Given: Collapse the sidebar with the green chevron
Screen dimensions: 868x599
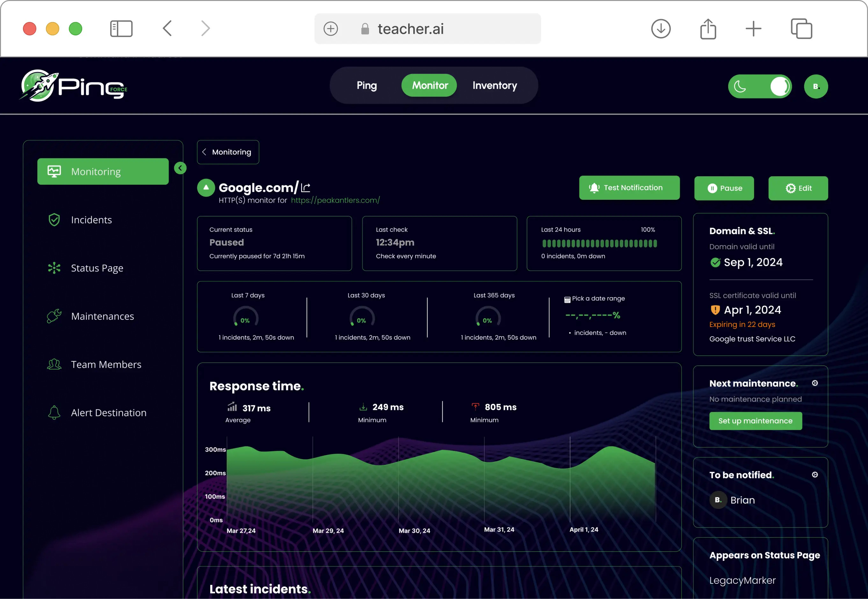Looking at the screenshot, I should (180, 168).
